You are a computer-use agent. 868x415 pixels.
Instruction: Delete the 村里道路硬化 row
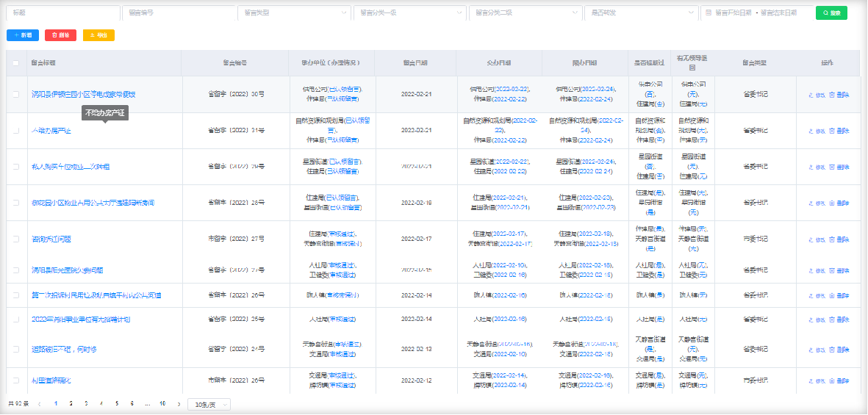coord(839,380)
